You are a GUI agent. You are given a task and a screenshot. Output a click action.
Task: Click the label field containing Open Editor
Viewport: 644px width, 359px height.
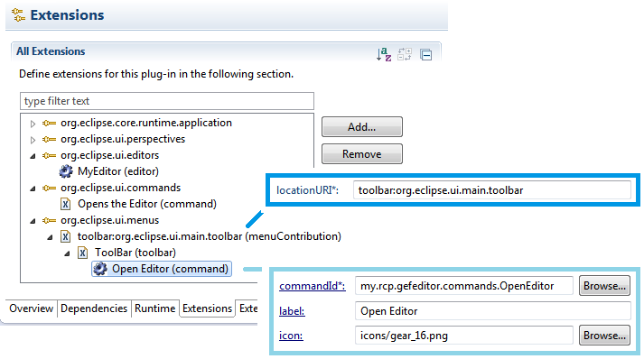tap(493, 311)
